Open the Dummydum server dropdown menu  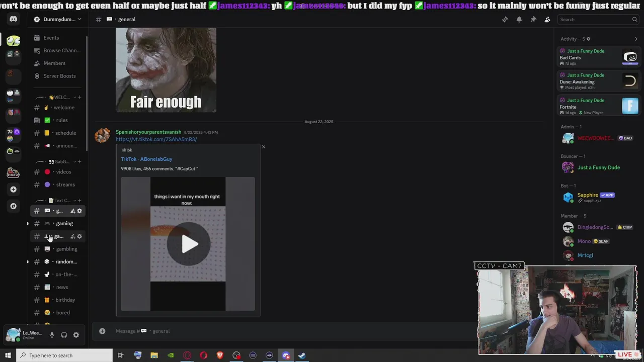[58, 19]
